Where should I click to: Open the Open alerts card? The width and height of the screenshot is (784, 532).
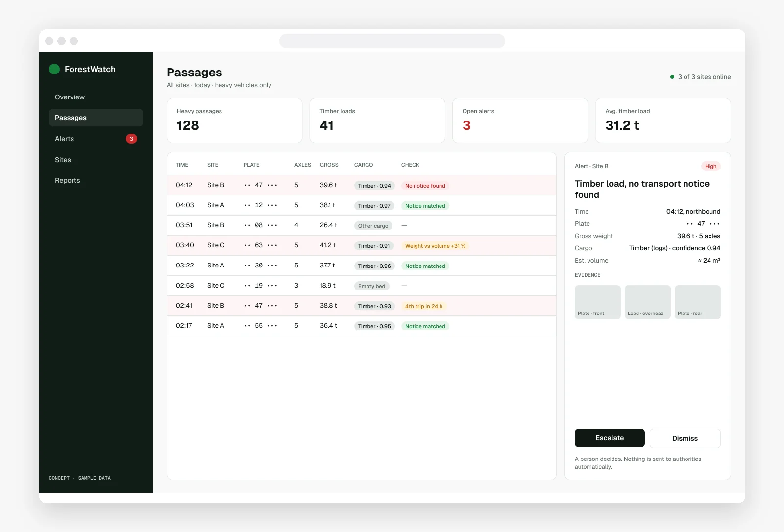pos(520,121)
